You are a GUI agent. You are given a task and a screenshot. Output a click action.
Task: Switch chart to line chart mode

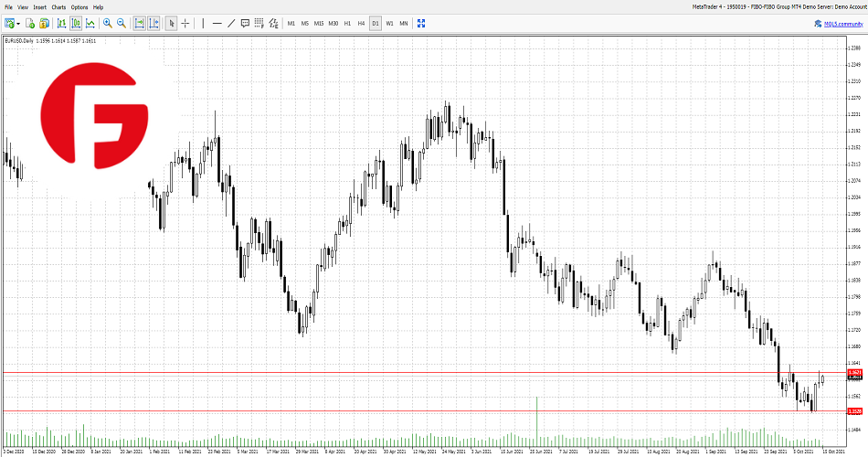click(90, 23)
